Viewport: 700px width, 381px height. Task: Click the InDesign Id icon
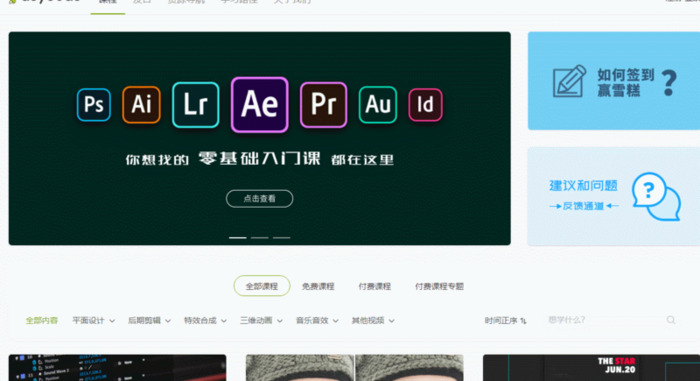[x=425, y=105]
